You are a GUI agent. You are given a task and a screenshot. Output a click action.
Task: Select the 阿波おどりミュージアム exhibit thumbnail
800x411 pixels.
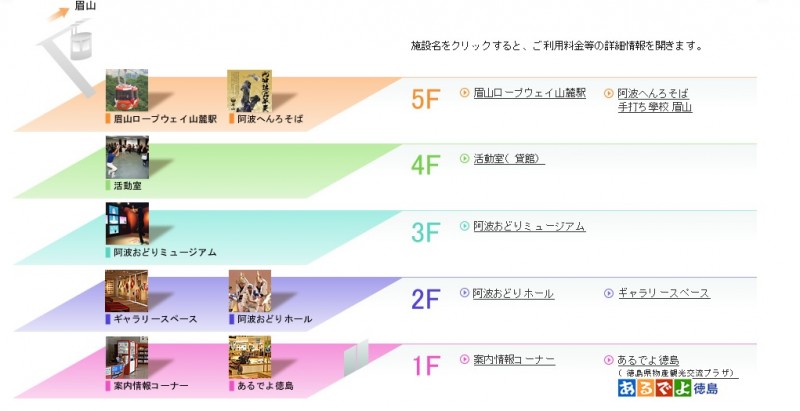point(127,223)
